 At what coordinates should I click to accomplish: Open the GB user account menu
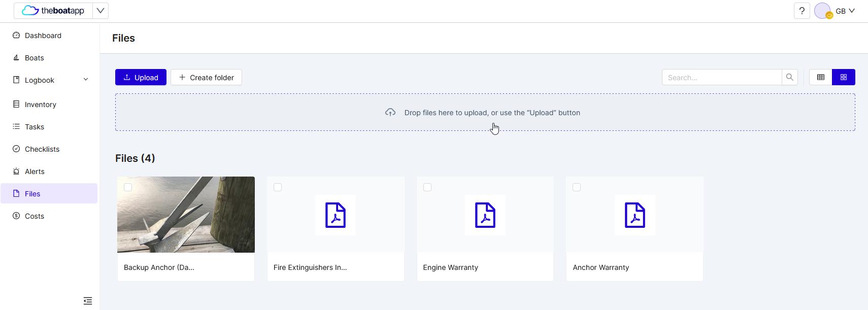[845, 11]
